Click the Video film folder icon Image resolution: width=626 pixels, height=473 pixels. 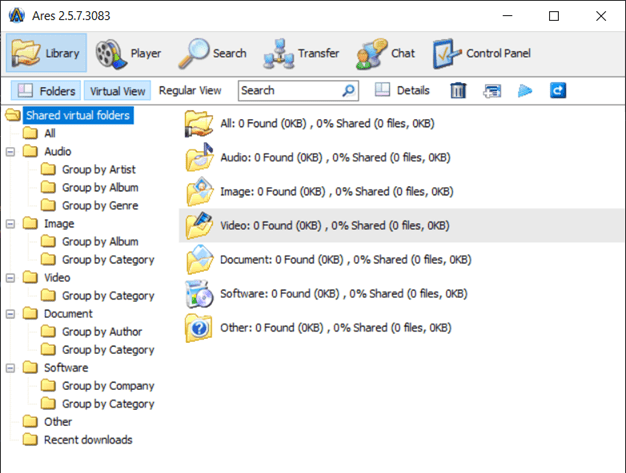(199, 226)
